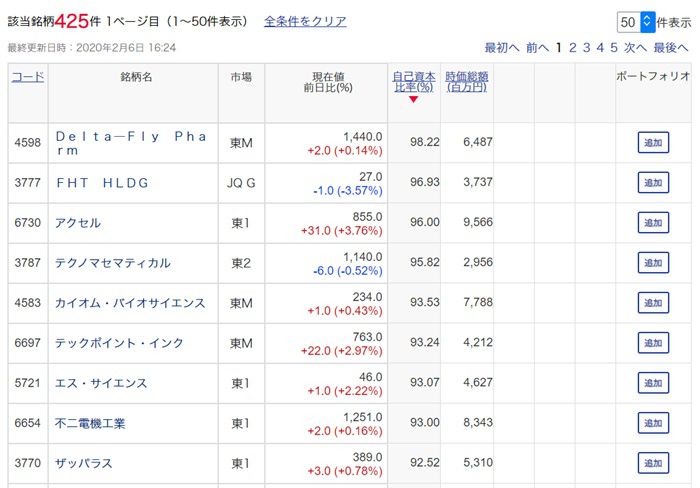Go to next page via 次へ

(x=635, y=47)
